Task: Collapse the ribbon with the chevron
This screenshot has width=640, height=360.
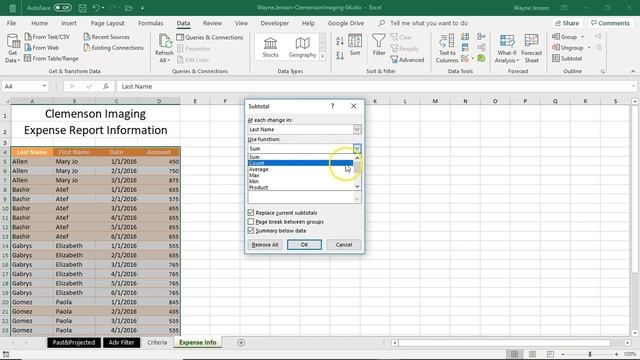Action: coord(633,71)
